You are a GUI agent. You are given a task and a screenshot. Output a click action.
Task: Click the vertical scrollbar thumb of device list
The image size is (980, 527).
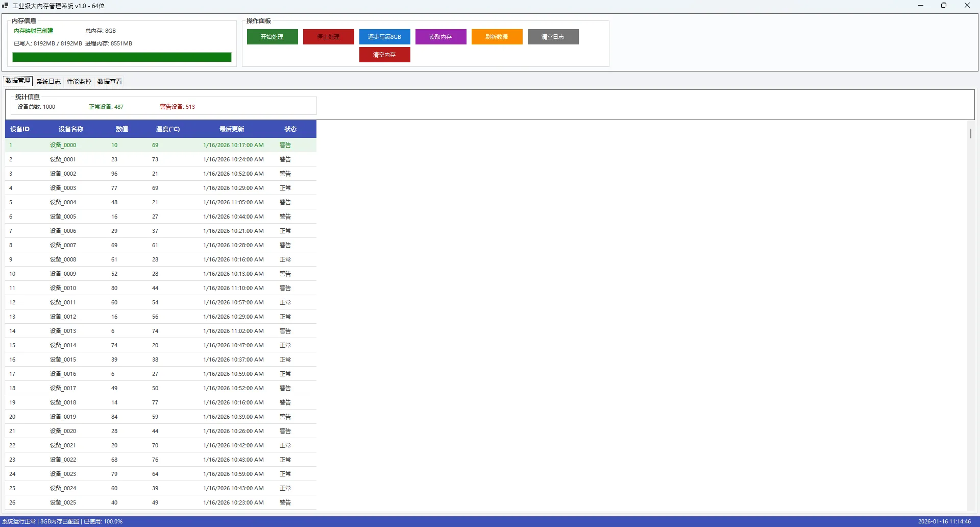pyautogui.click(x=970, y=133)
